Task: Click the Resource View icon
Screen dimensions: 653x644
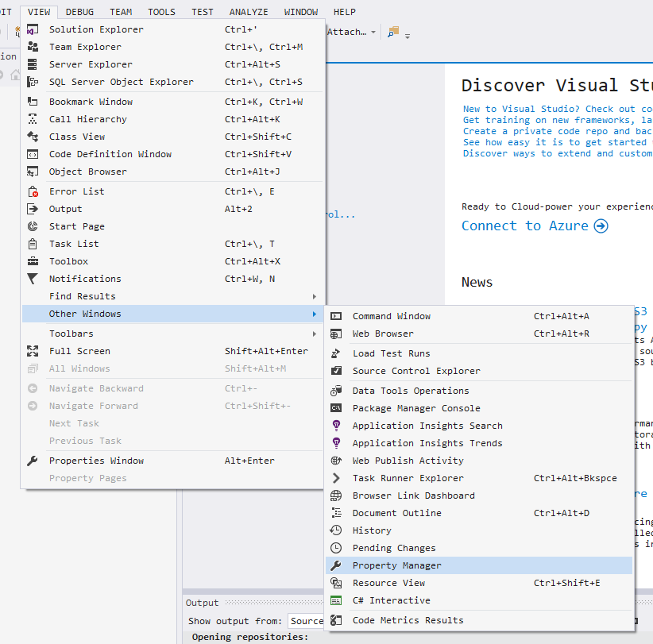Action: click(336, 584)
